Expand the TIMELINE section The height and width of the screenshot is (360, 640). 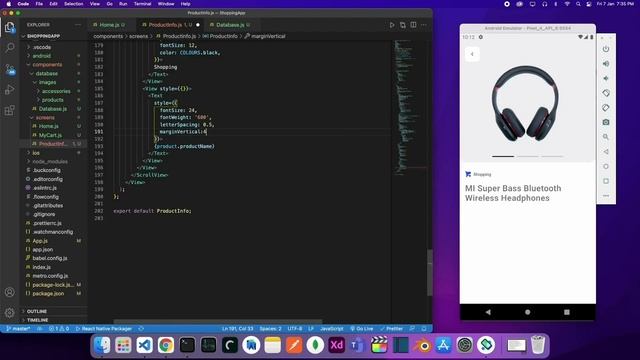38,320
